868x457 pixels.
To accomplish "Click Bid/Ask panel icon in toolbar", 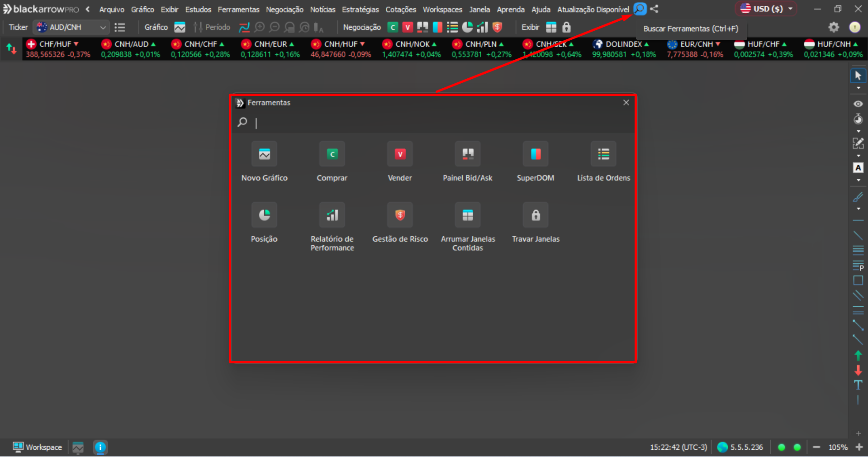I will click(422, 27).
